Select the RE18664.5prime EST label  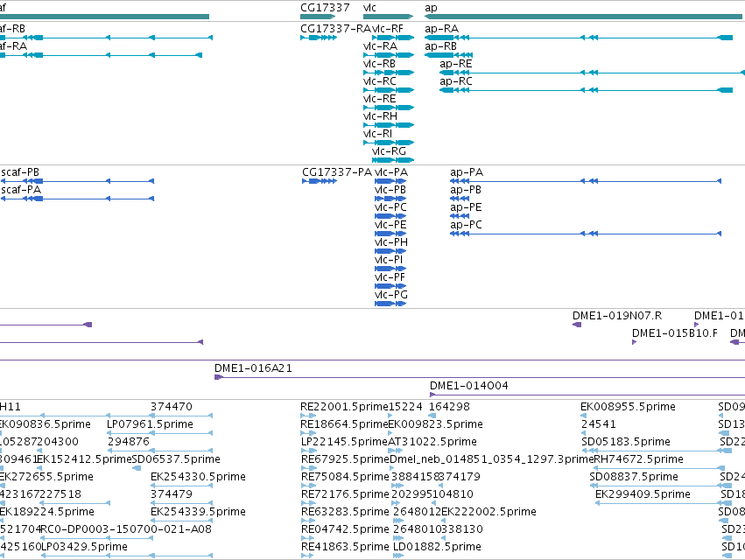pyautogui.click(x=344, y=424)
